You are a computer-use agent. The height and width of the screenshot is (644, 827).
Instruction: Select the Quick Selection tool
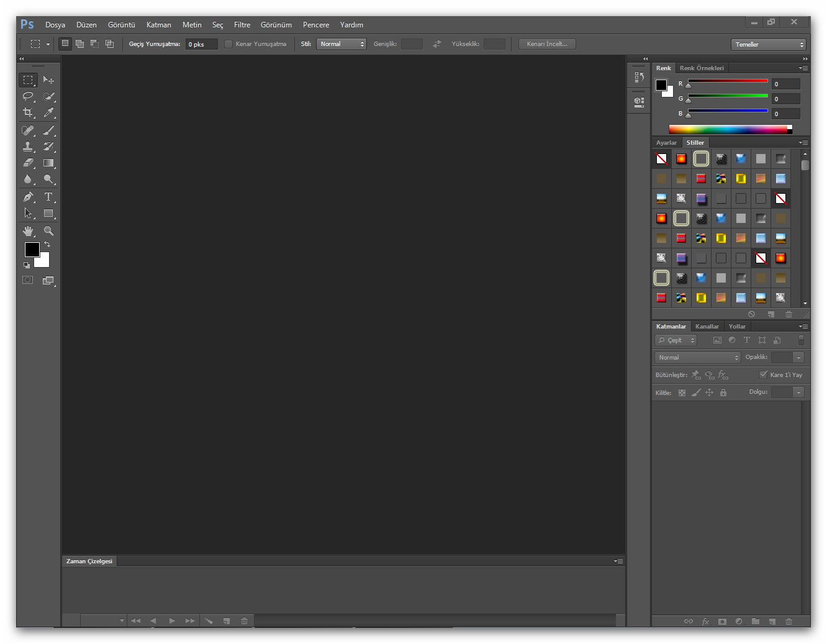(48, 96)
